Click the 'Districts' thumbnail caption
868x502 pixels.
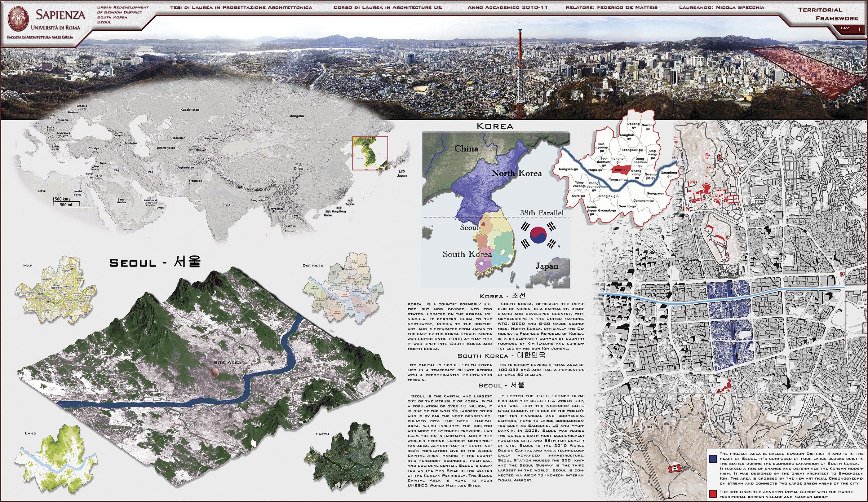(x=313, y=266)
